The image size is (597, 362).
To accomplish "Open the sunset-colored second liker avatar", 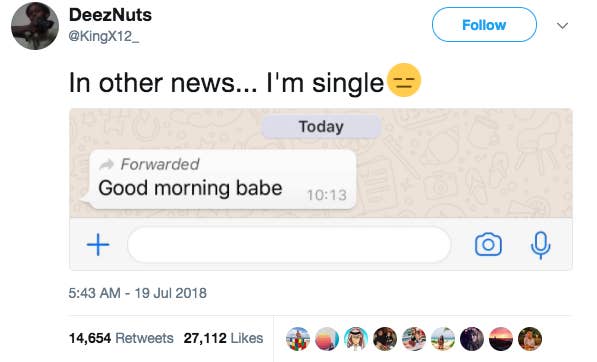I will 327,338.
